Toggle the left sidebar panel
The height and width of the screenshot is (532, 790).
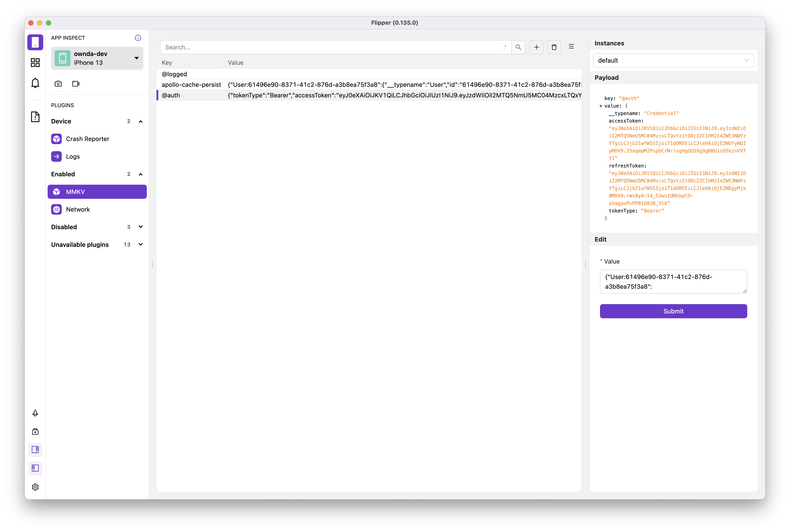tap(35, 468)
